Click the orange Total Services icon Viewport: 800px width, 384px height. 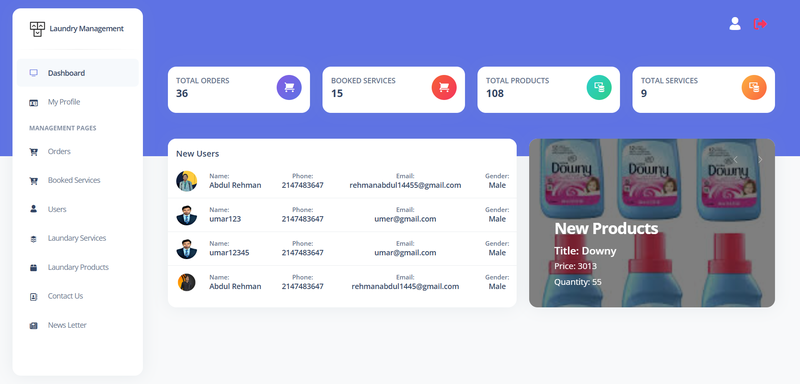click(x=754, y=87)
